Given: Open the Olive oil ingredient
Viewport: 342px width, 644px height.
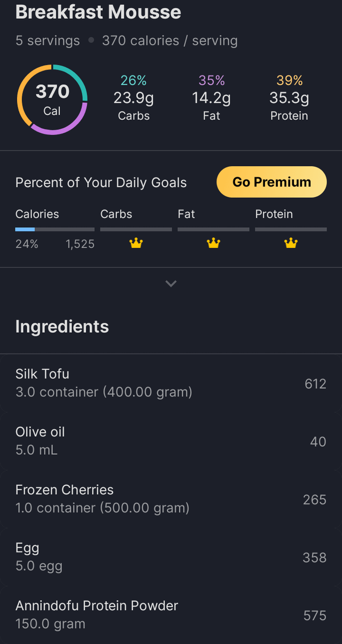Looking at the screenshot, I should 171,441.
